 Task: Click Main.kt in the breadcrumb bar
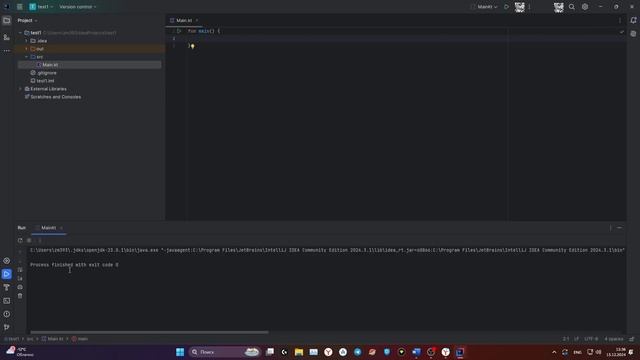click(x=53, y=339)
